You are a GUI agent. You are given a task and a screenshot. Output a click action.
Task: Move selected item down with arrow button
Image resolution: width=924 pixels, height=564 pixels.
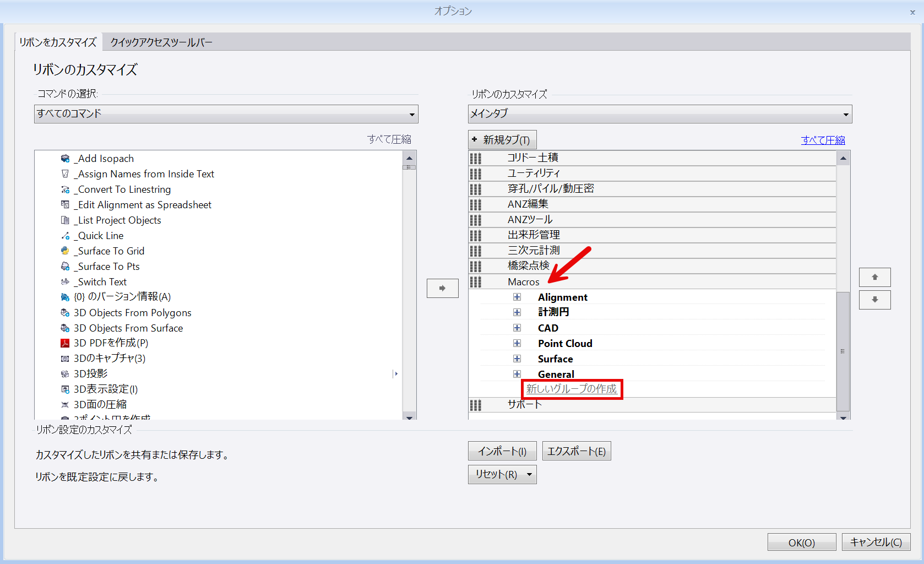[x=874, y=300]
